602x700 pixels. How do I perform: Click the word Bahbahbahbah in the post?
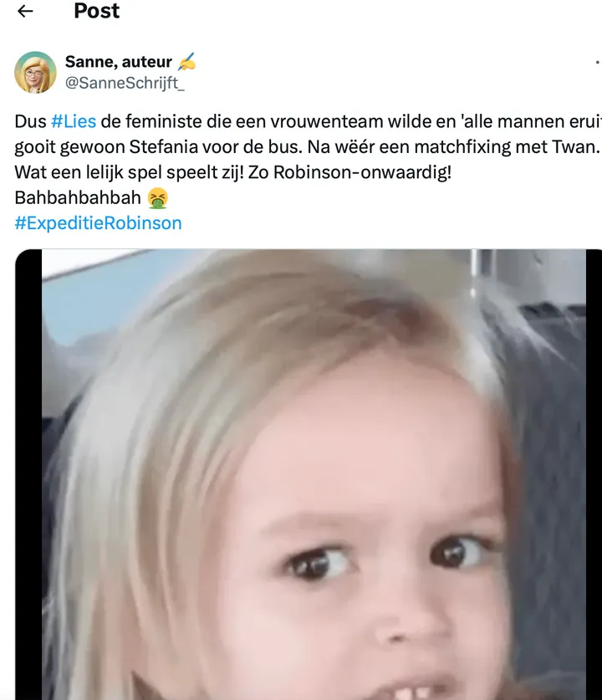point(78,197)
